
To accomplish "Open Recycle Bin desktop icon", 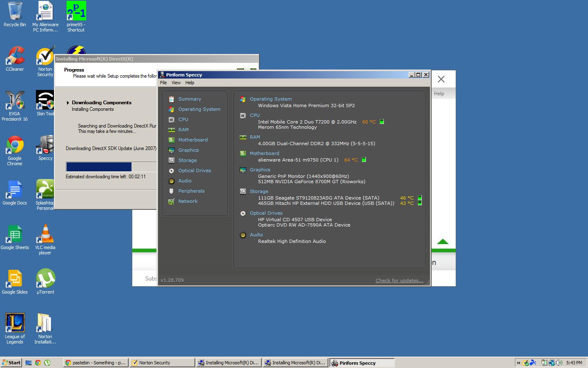I will click(15, 15).
